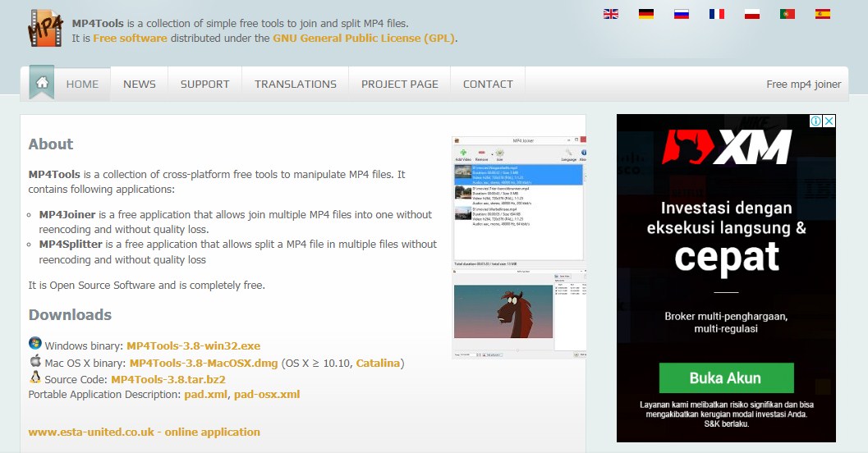Select the Spanish flag language icon
Viewport: 868px width, 453px height.
(823, 14)
